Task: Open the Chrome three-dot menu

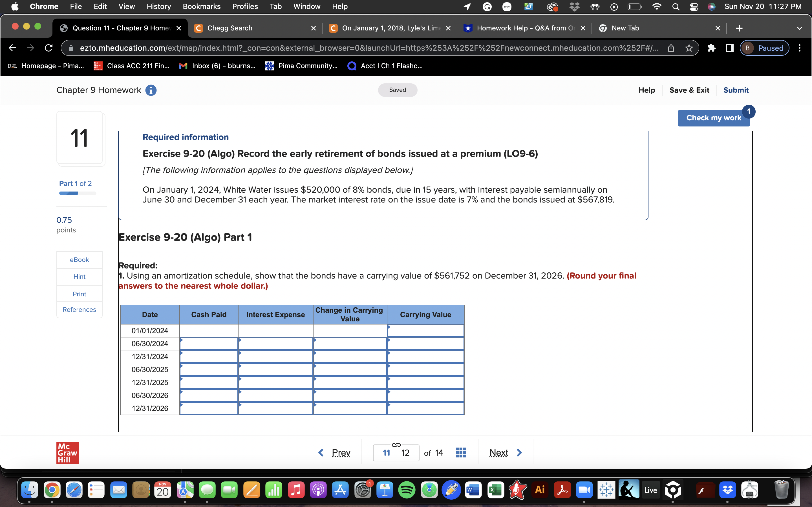Action: tap(800, 48)
